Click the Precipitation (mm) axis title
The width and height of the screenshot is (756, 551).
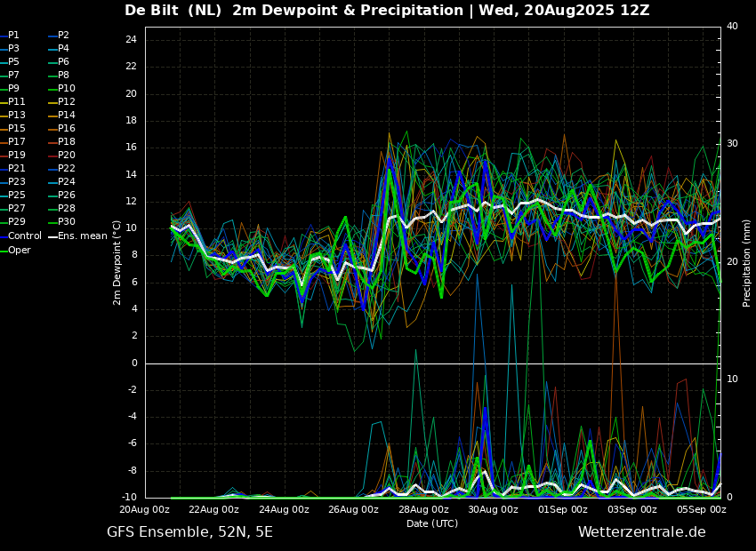[x=747, y=262]
